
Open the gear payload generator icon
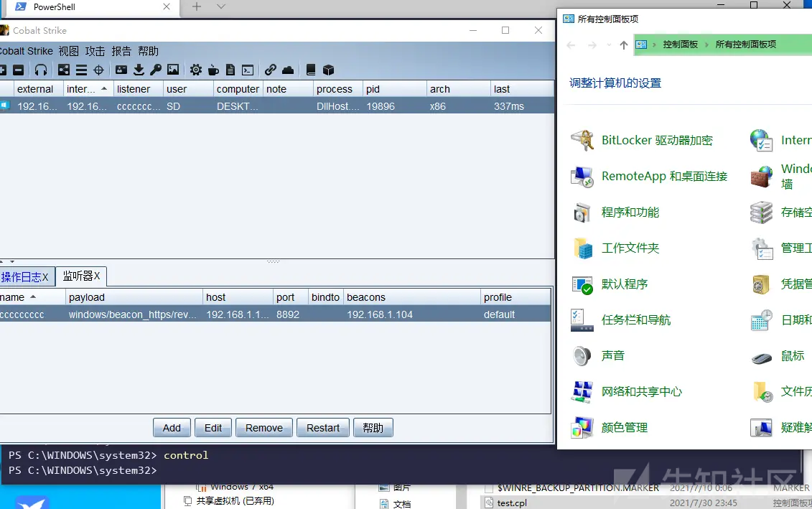[x=195, y=70]
